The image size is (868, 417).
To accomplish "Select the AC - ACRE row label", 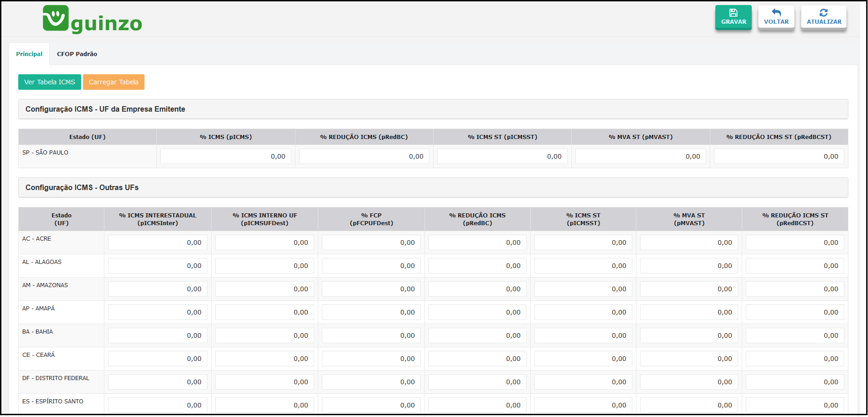I will pyautogui.click(x=36, y=239).
